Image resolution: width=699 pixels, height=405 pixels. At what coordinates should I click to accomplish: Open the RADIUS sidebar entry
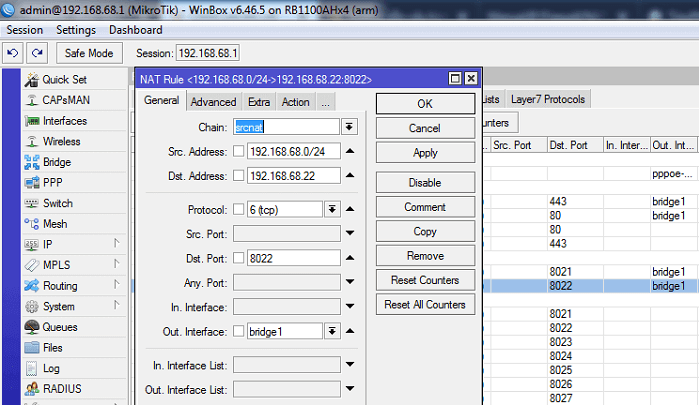coord(62,389)
